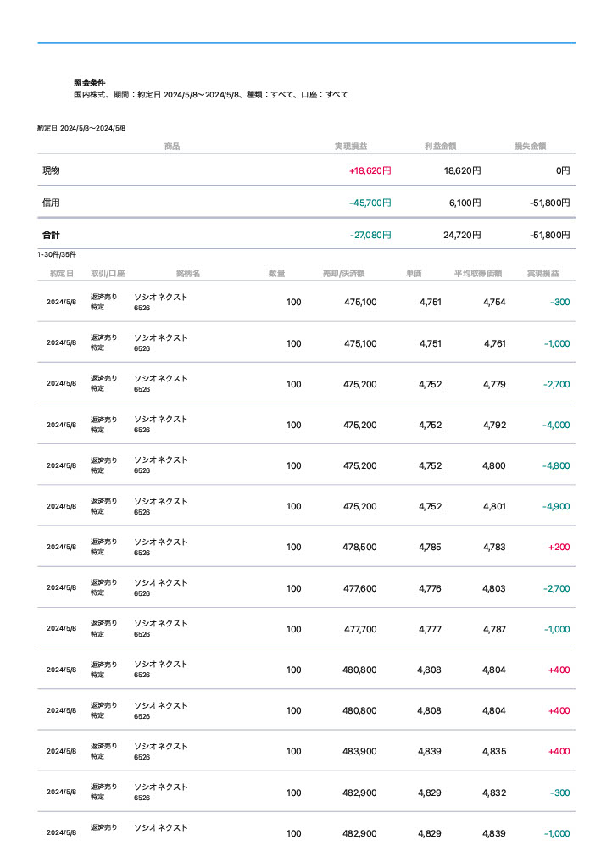
Task: Select the 取引/口座 column header
Action: pos(108,274)
